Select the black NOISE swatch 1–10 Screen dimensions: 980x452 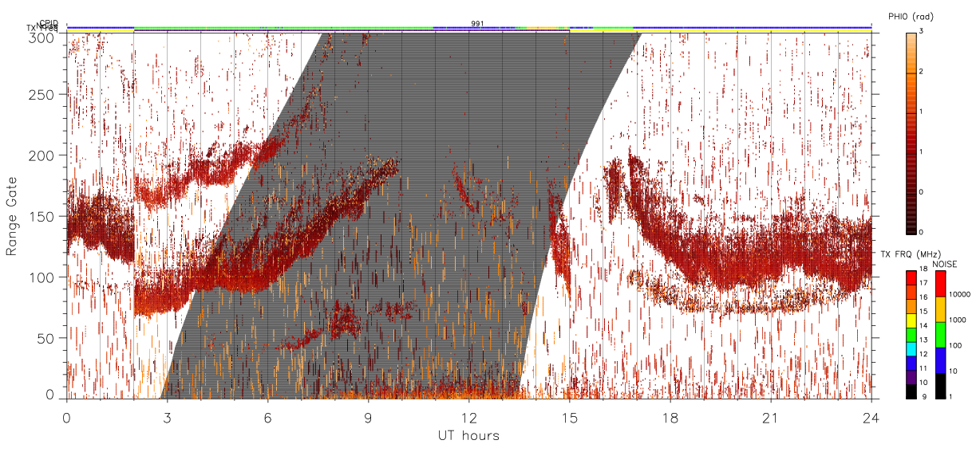point(941,386)
